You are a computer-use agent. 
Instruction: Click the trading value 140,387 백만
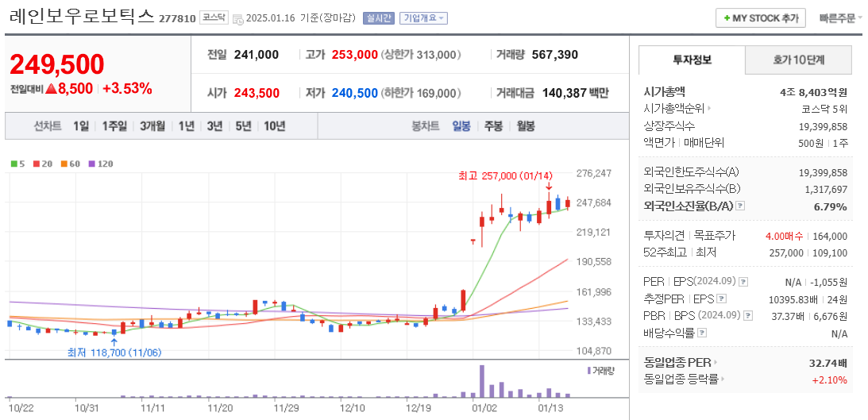tap(575, 93)
